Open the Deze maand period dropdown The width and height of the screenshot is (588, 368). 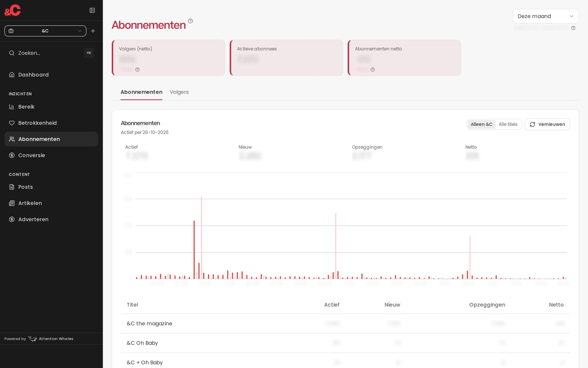click(x=546, y=16)
